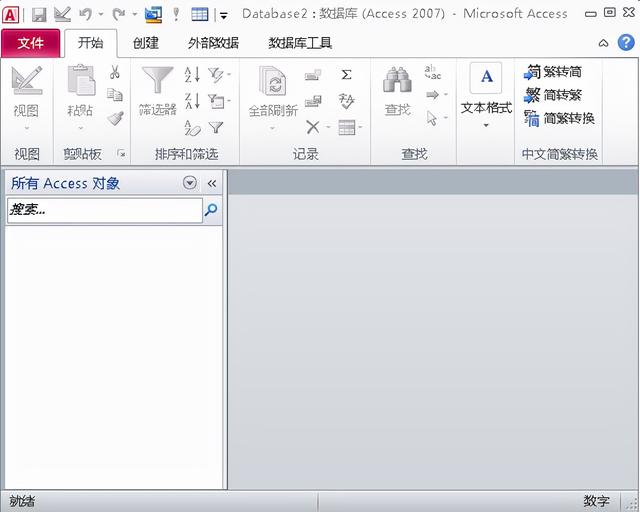Open the advanced filter options dropdown

(x=220, y=100)
